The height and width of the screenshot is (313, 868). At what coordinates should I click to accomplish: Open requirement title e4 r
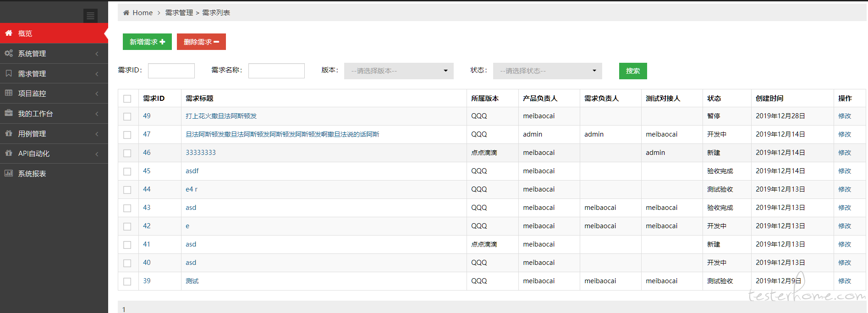click(192, 189)
